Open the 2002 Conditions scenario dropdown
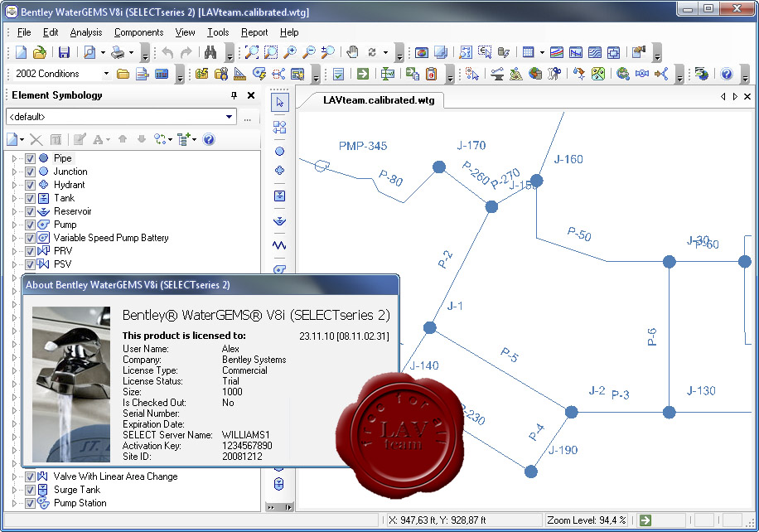The image size is (759, 532). pyautogui.click(x=106, y=74)
